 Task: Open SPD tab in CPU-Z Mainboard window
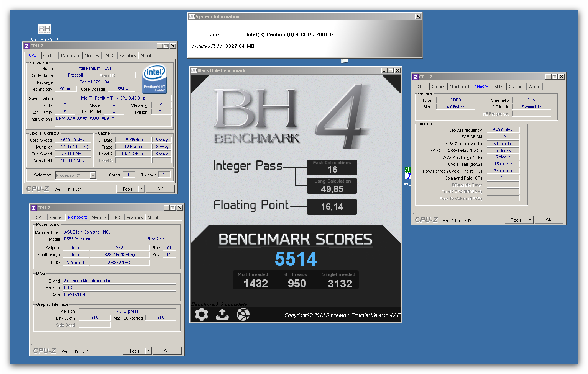(x=117, y=217)
